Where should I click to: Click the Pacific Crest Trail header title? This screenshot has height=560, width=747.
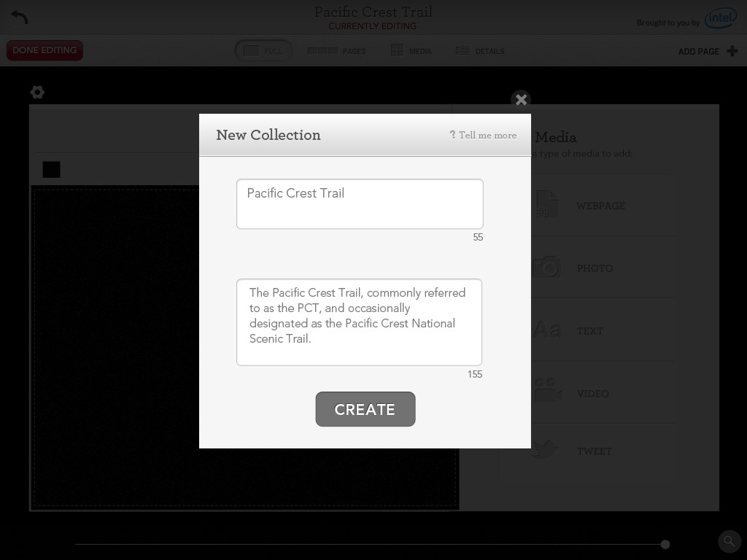[373, 12]
